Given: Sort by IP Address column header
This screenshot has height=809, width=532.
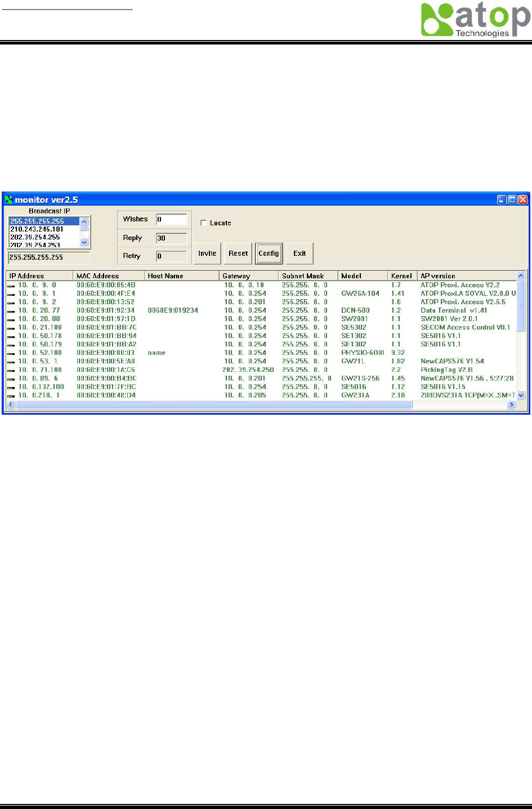Looking at the screenshot, I should [39, 276].
